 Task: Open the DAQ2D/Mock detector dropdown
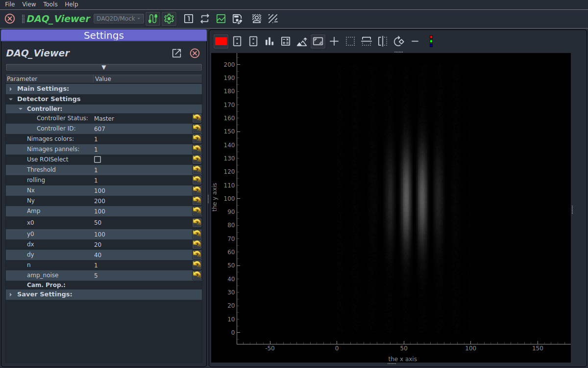[119, 19]
